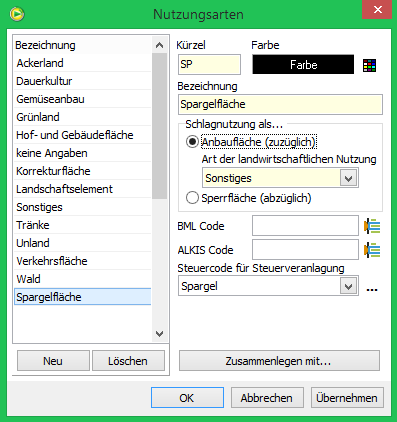Image resolution: width=397 pixels, height=422 pixels.
Task: Click Zusammenlegen mit... button
Action: point(279,361)
